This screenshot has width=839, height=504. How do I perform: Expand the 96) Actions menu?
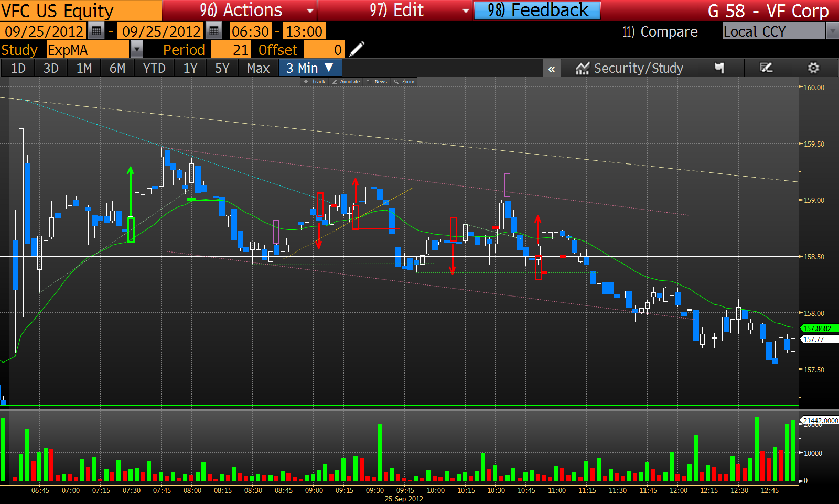[239, 10]
